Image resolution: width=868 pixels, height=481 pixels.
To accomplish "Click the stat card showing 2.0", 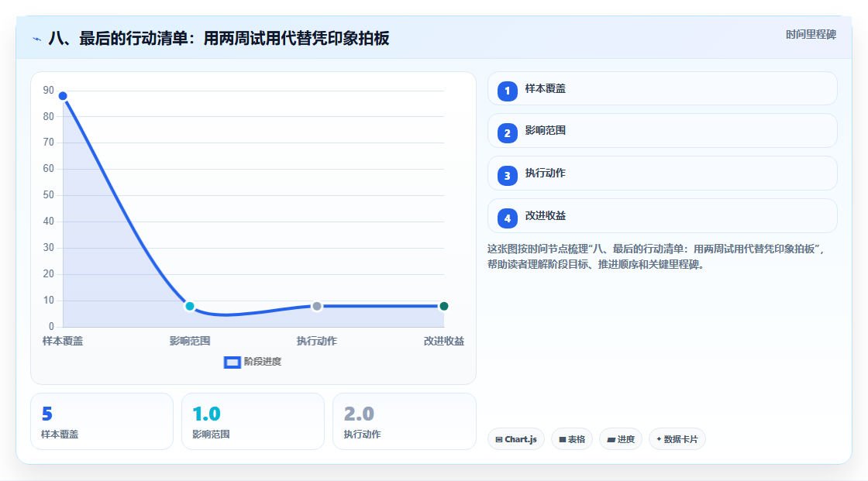I will click(404, 421).
